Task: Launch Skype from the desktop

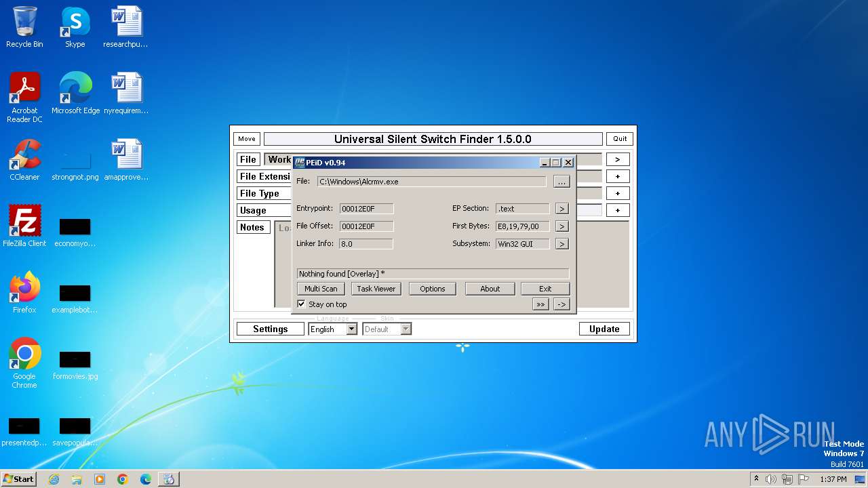Action: 75,27
